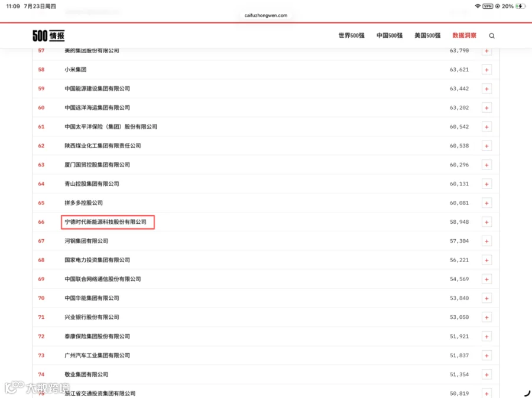Expand plus for 厦门国贸控股集团 row

click(x=486, y=165)
